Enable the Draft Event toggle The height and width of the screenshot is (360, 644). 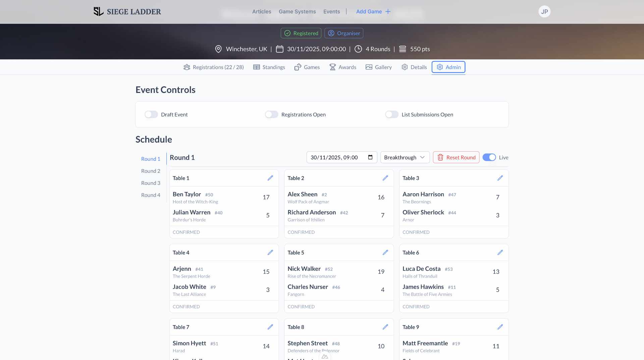tap(151, 114)
